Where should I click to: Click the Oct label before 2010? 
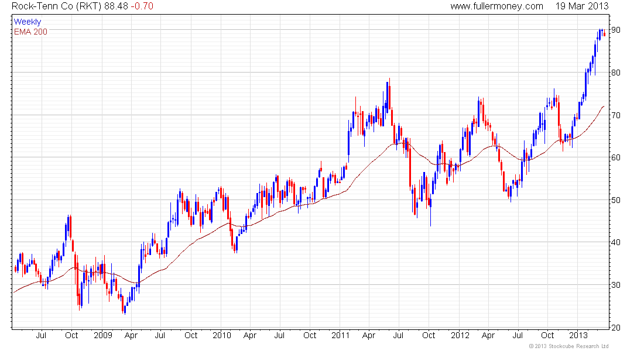click(191, 335)
